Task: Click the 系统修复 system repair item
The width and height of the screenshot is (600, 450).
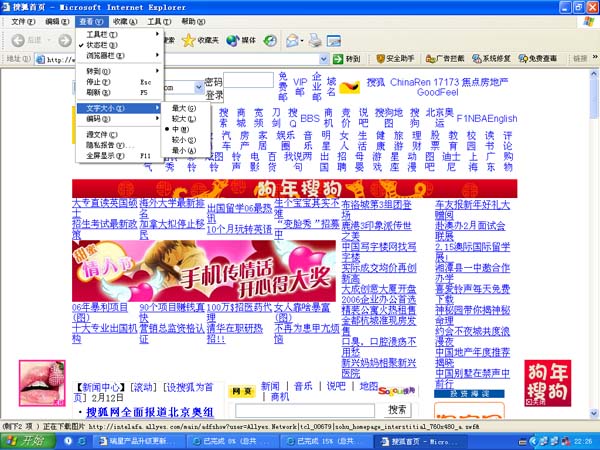Action: point(492,59)
